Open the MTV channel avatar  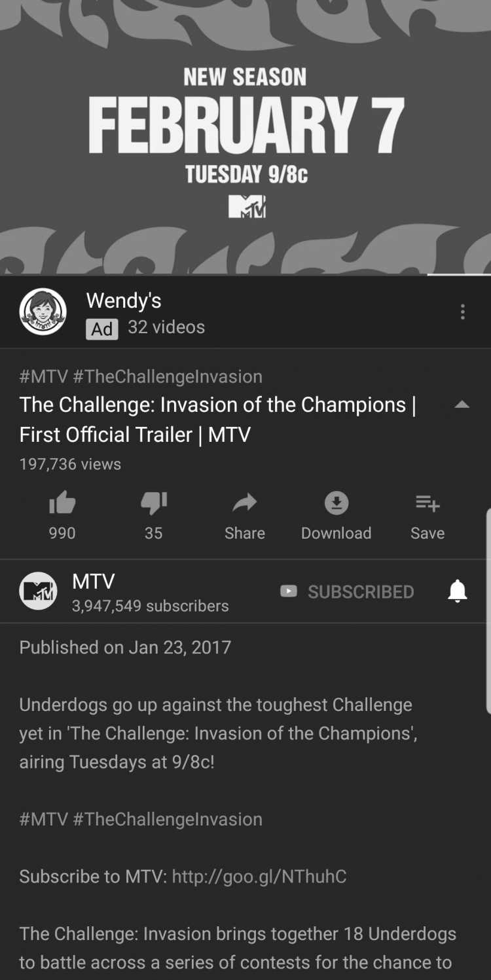pos(38,591)
